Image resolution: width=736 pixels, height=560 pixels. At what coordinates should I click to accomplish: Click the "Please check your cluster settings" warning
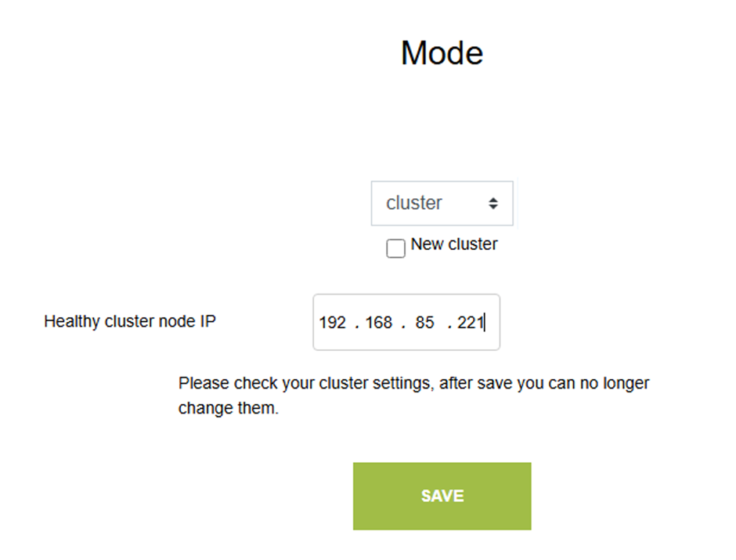coord(306,384)
